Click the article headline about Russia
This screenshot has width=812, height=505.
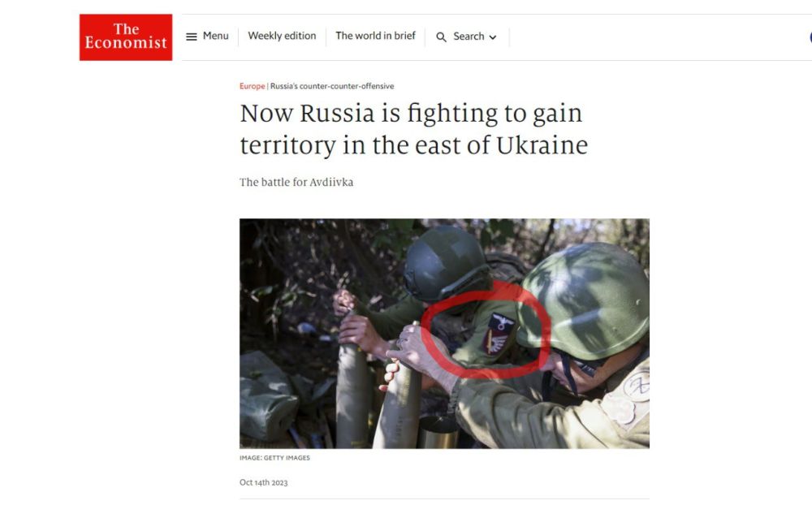tap(414, 129)
